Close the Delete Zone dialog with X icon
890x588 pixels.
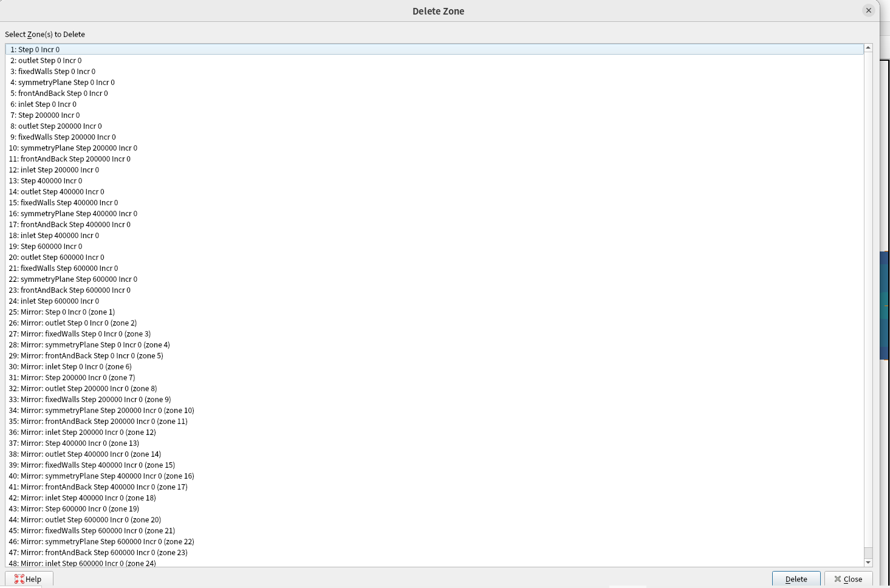pyautogui.click(x=868, y=10)
